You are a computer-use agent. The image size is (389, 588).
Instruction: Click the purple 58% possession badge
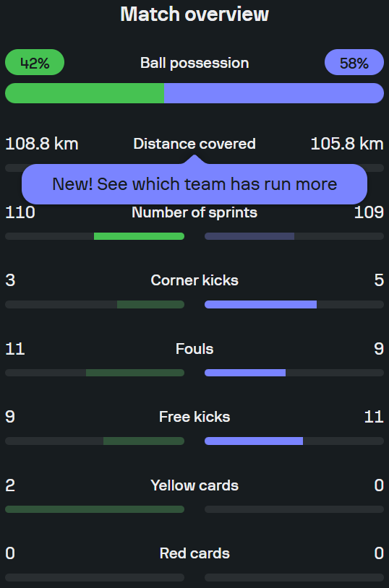(354, 62)
